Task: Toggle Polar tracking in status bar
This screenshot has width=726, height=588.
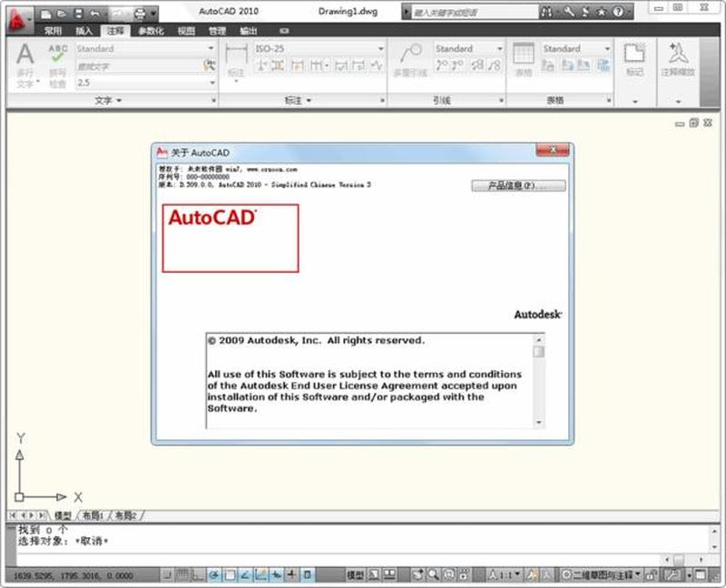Action: (x=214, y=575)
